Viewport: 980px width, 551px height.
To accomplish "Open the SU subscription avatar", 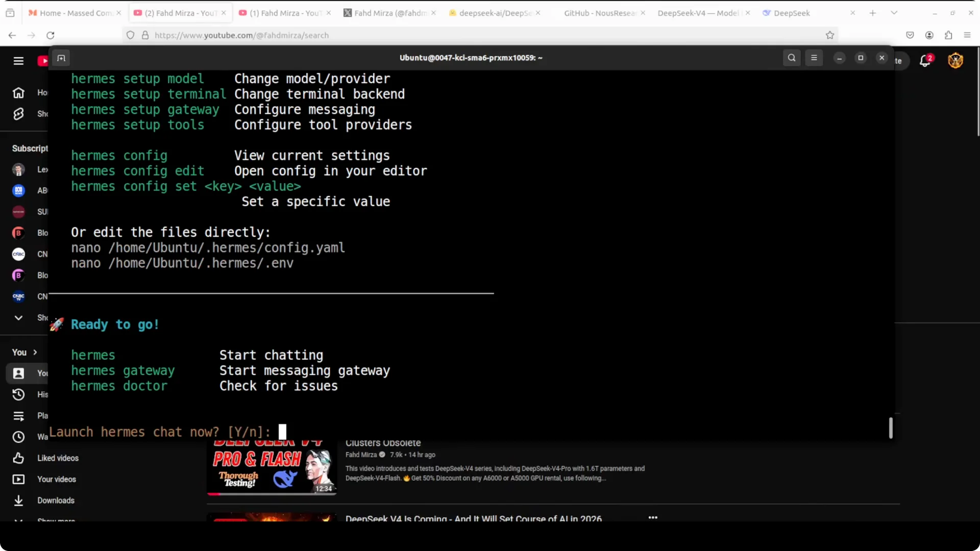I will point(18,212).
